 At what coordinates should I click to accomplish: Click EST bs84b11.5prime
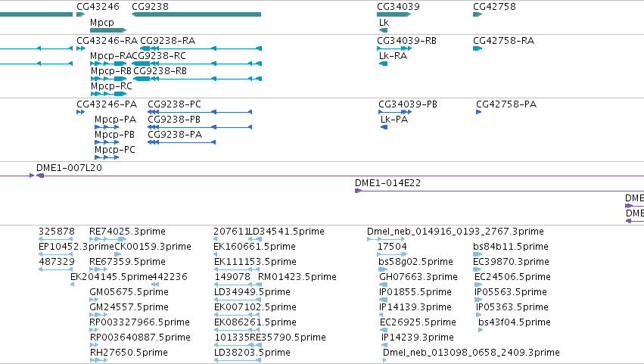(x=511, y=247)
